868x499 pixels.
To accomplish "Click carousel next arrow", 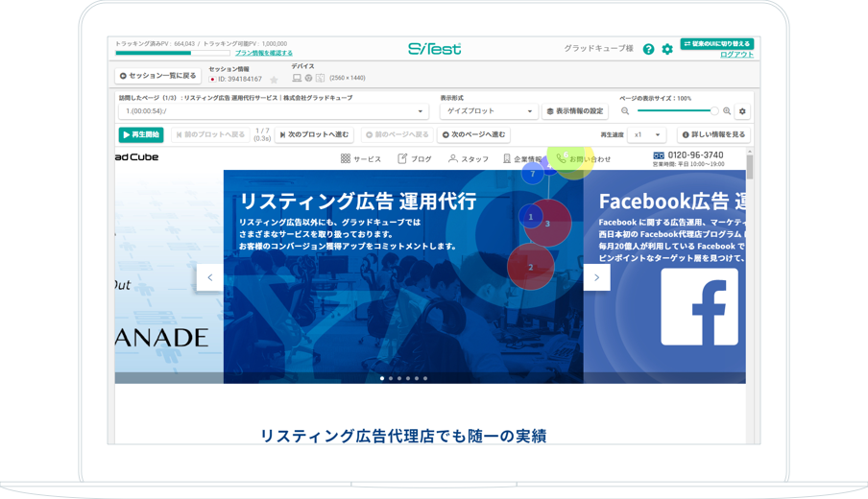I will pos(596,277).
